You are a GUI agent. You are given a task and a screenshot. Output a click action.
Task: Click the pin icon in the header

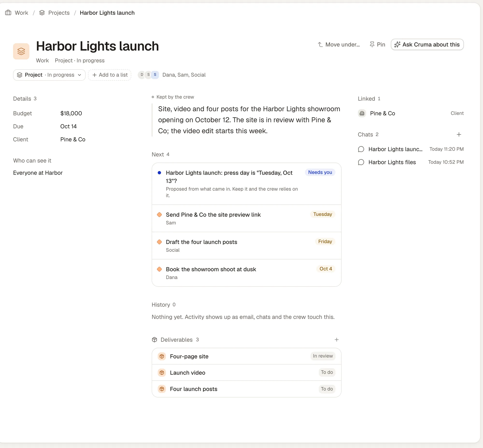coord(372,44)
